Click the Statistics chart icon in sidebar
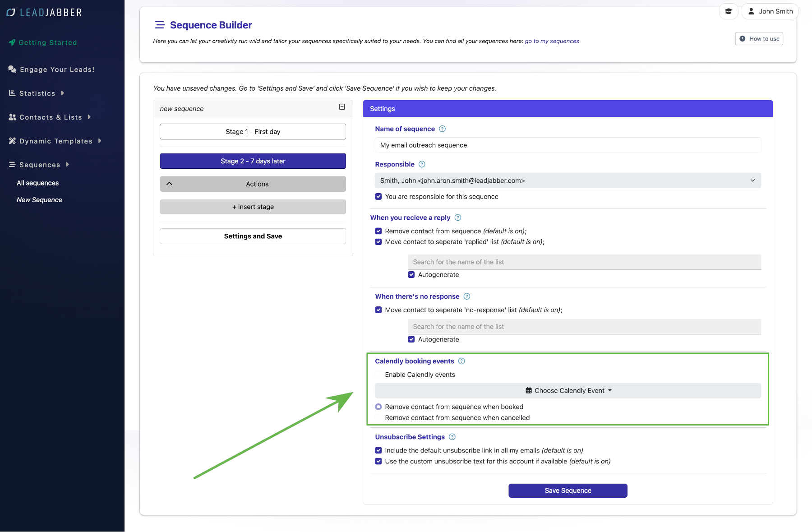This screenshot has width=812, height=532. click(12, 93)
